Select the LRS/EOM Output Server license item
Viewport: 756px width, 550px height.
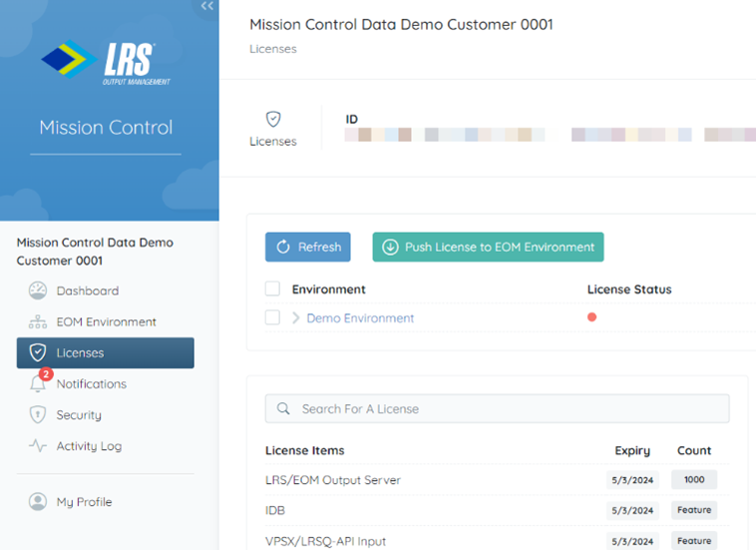pos(333,480)
